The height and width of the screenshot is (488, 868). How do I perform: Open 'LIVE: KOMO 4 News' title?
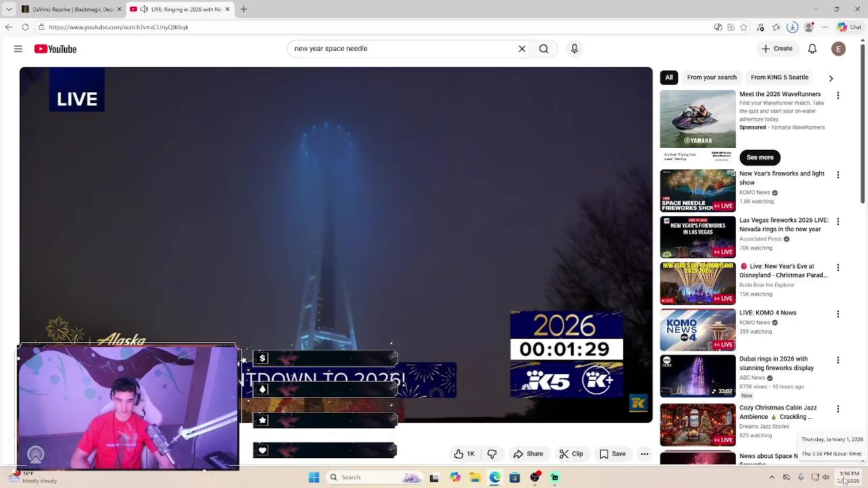pos(768,313)
